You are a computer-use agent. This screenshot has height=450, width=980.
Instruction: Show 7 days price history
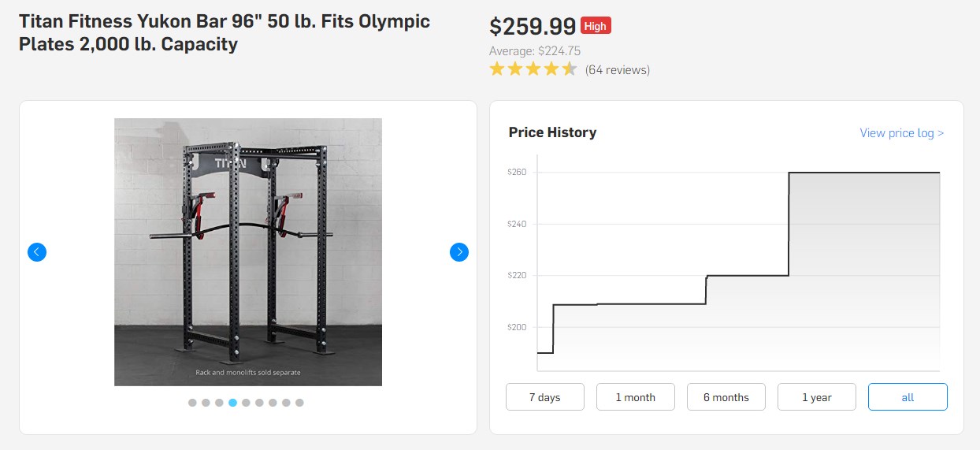coord(545,397)
